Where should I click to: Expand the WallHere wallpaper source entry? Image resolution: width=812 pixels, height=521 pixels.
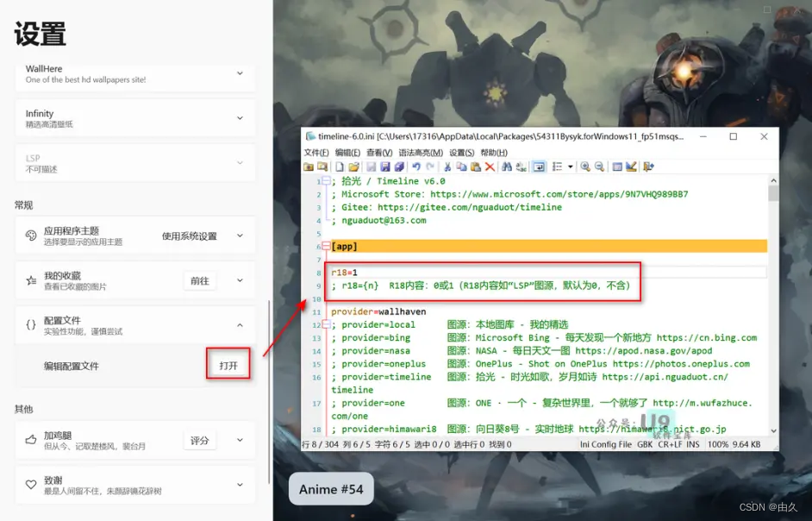pyautogui.click(x=240, y=74)
